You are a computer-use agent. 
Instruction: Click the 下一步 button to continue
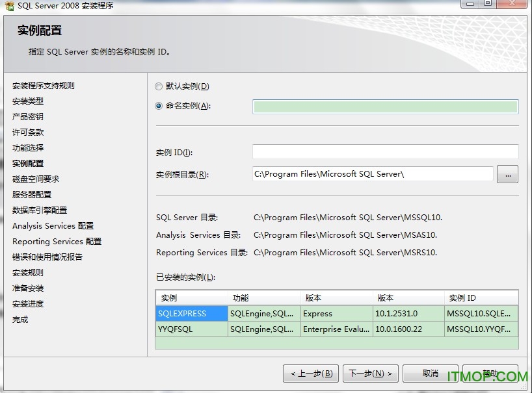click(x=370, y=373)
